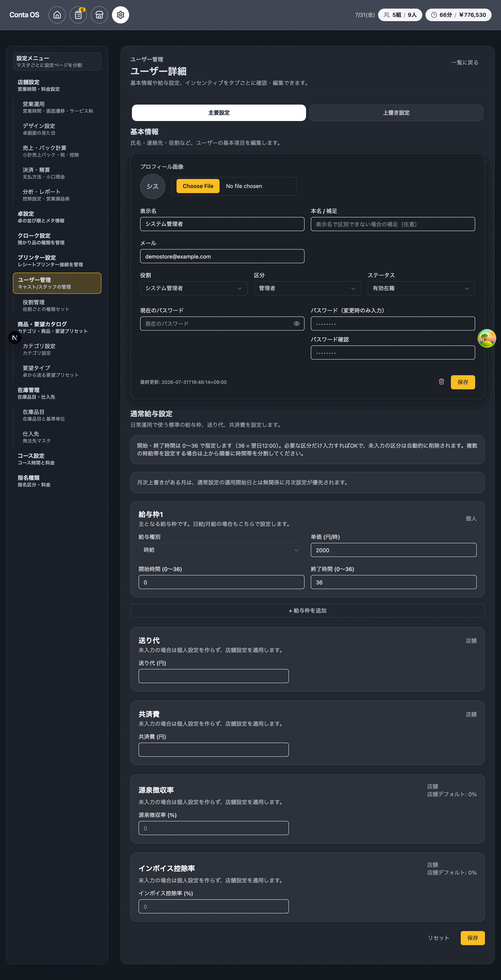This screenshot has height=980, width=501.
Task: Open 役割管理 in sidebar
Action: [59, 306]
